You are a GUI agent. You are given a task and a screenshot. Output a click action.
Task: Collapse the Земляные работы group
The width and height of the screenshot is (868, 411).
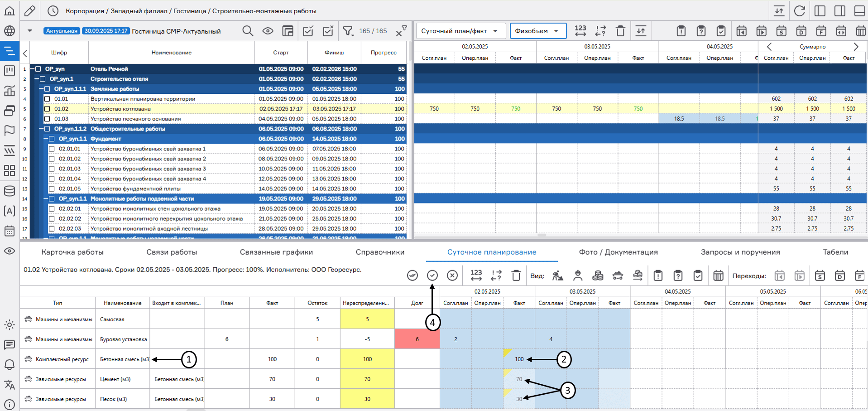[41, 89]
